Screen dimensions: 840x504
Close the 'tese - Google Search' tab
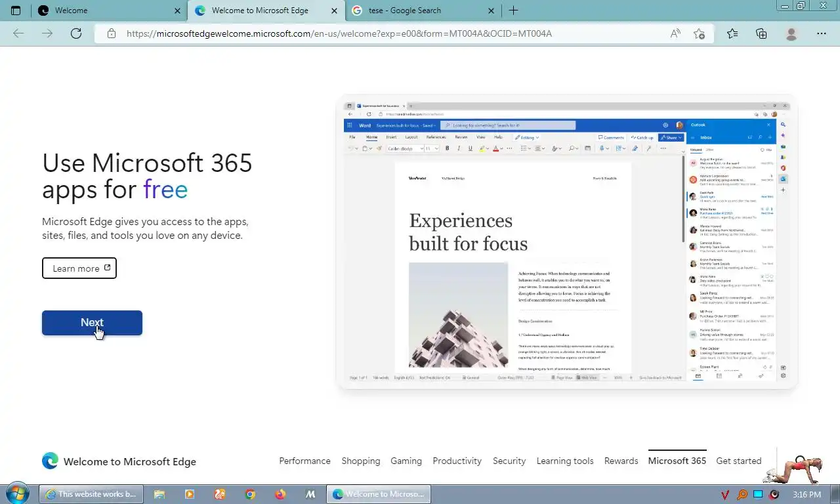click(492, 10)
